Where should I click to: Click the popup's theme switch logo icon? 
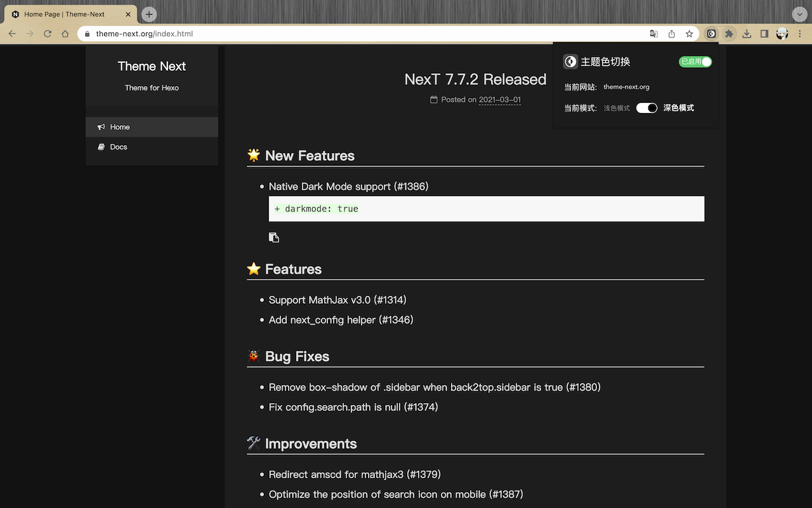(x=570, y=62)
